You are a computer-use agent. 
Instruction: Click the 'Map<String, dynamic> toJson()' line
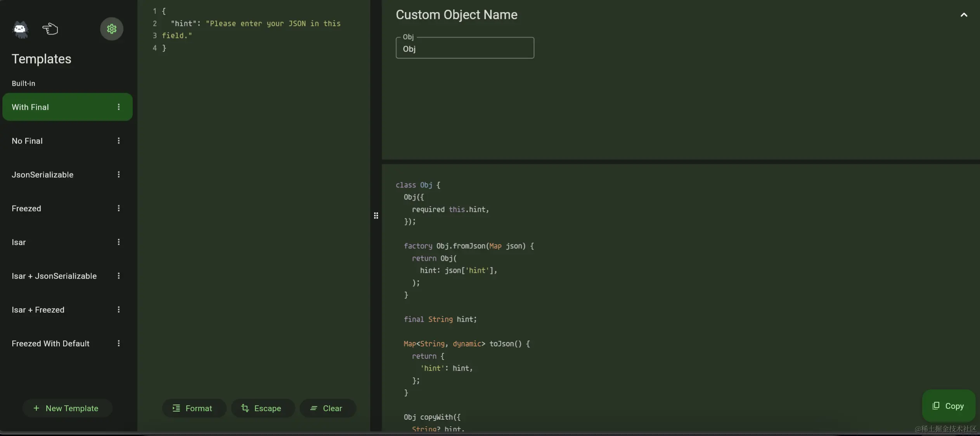coord(466,344)
